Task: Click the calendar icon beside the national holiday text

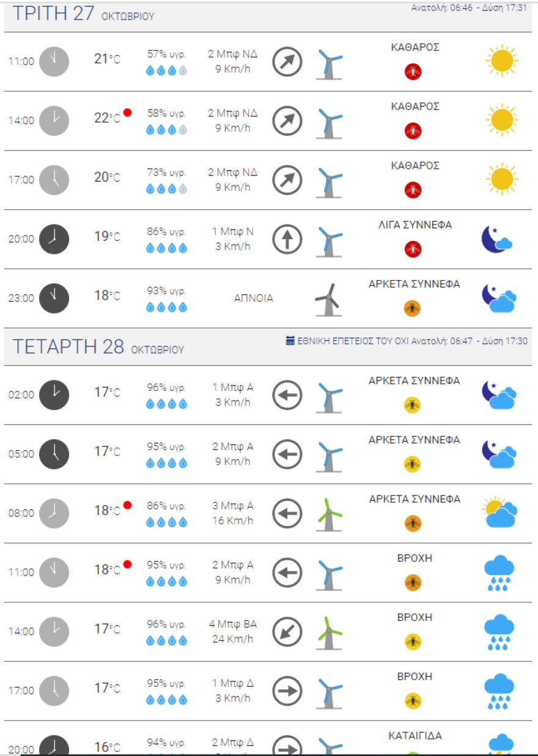Action: click(x=290, y=341)
